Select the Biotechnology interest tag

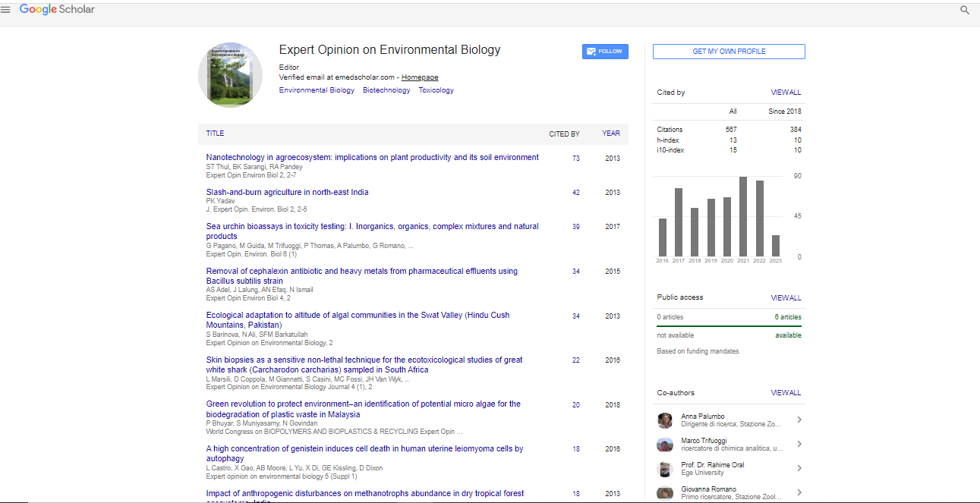[386, 90]
